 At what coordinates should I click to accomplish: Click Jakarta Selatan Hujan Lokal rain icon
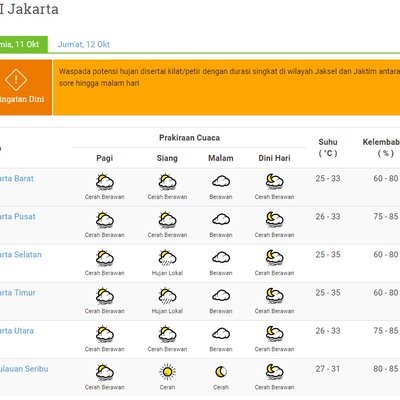[167, 258]
